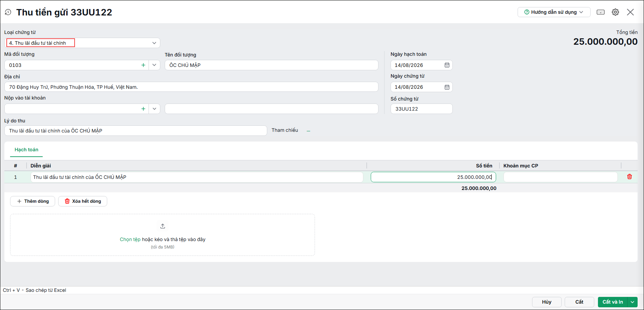Screen dimensions: 644x310
Task: Click Tổng tiền amount 25.000.000,00 at top right
Action: (605, 42)
